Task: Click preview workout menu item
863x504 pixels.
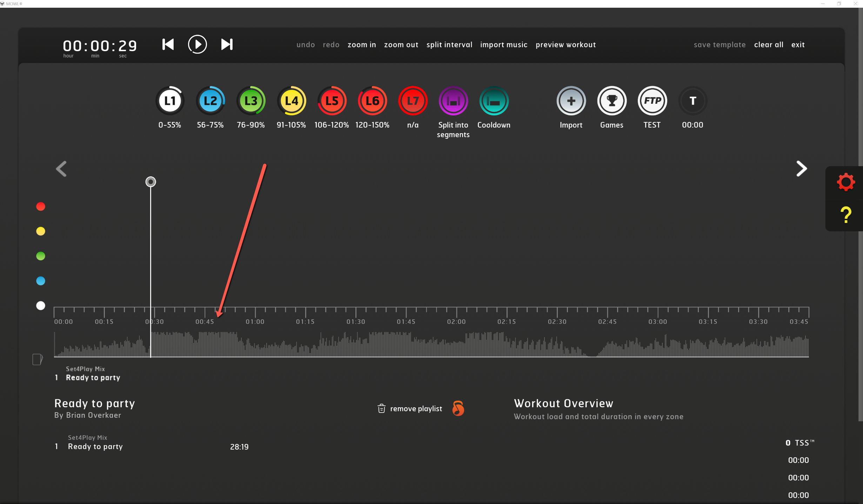Action: 566,45
